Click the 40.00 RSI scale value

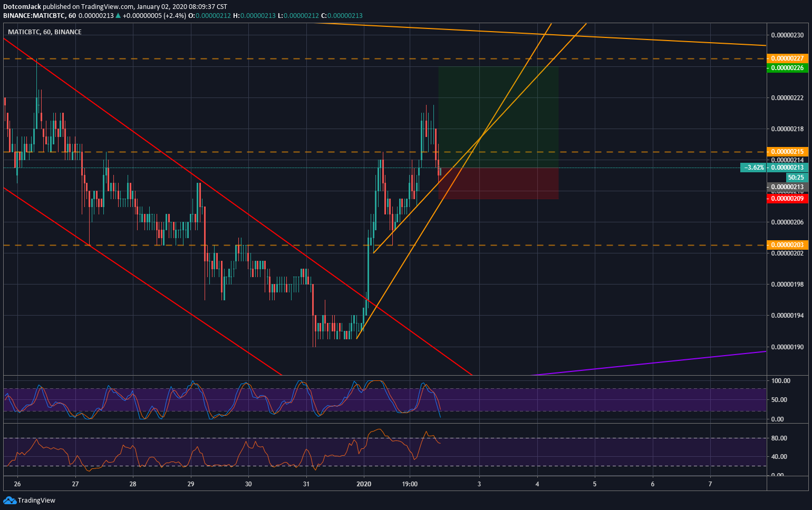(x=779, y=457)
